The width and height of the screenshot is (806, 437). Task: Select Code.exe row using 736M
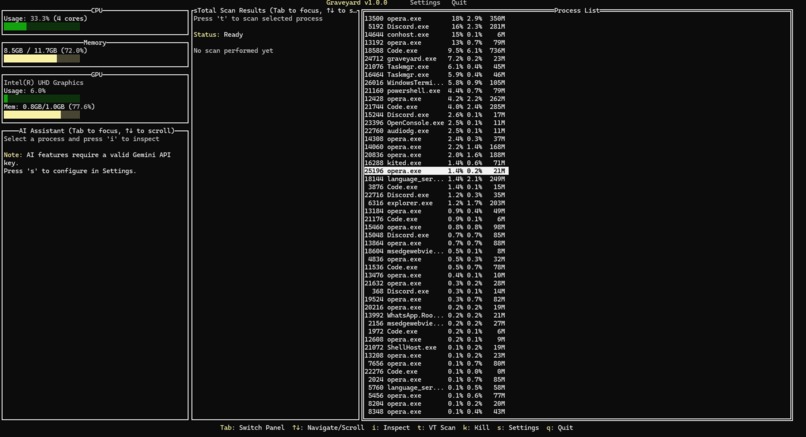pyautogui.click(x=435, y=50)
